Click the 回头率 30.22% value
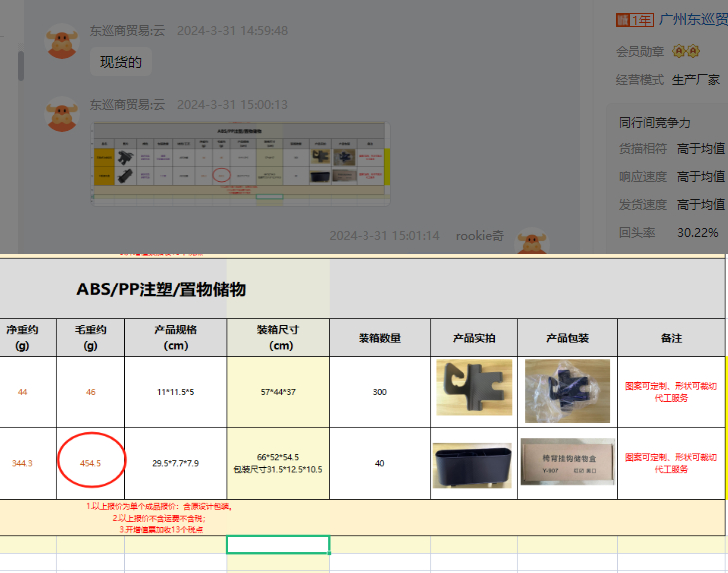728x573 pixels. coord(697,232)
